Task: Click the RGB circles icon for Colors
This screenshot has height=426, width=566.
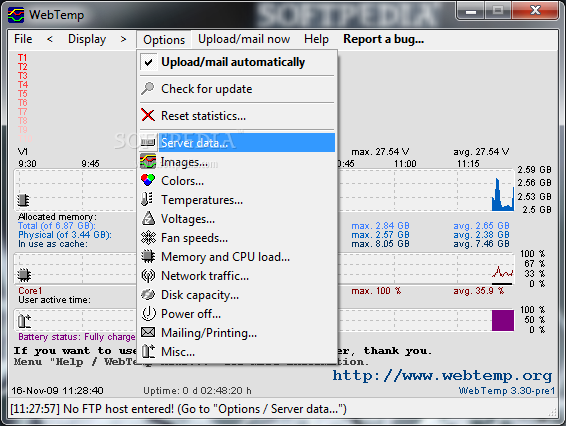Action: pos(148,180)
